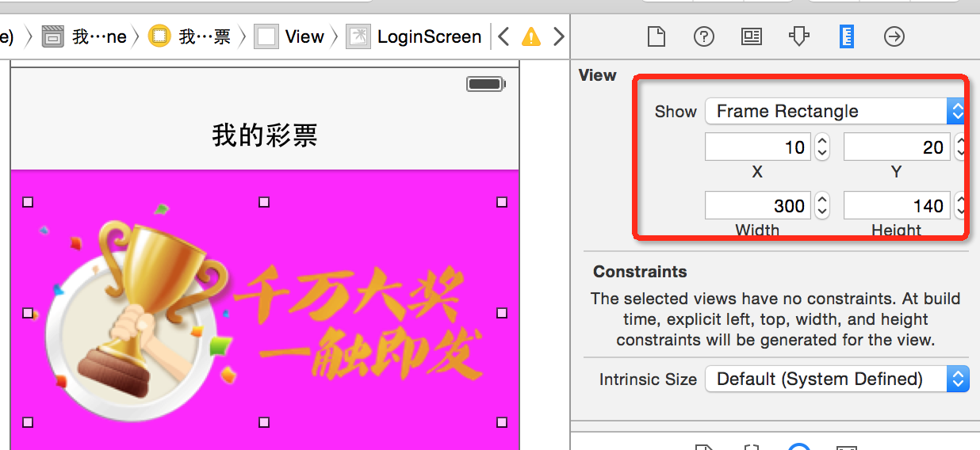The width and height of the screenshot is (980, 450).
Task: Click the View section heading in inspector
Action: [598, 75]
